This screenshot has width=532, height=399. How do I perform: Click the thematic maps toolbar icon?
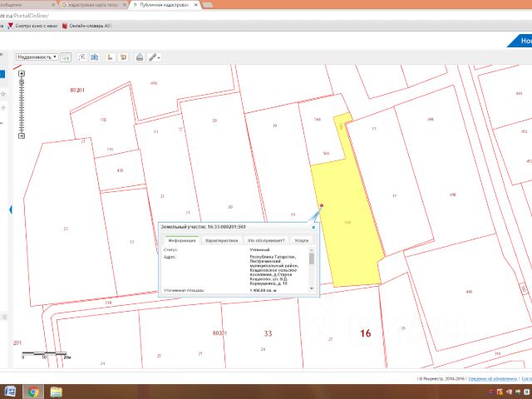[x=109, y=57]
